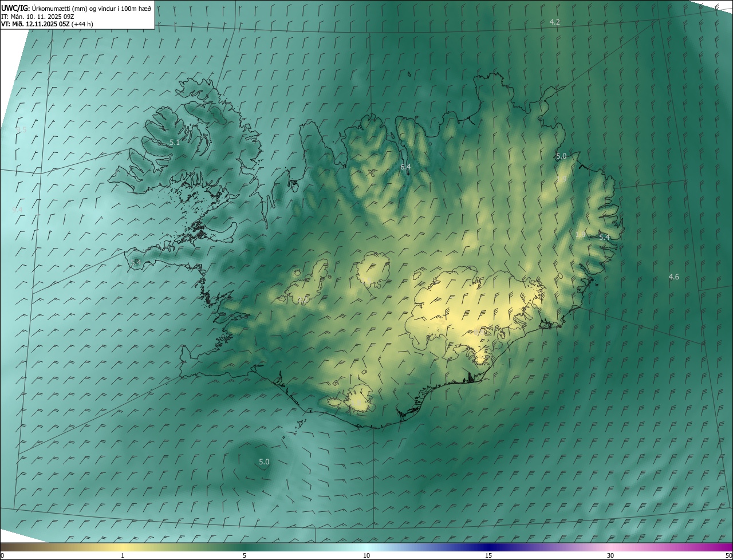Screen dimensions: 733x560
Task: Click the colour scale tick label "30"
Action: pos(610,555)
